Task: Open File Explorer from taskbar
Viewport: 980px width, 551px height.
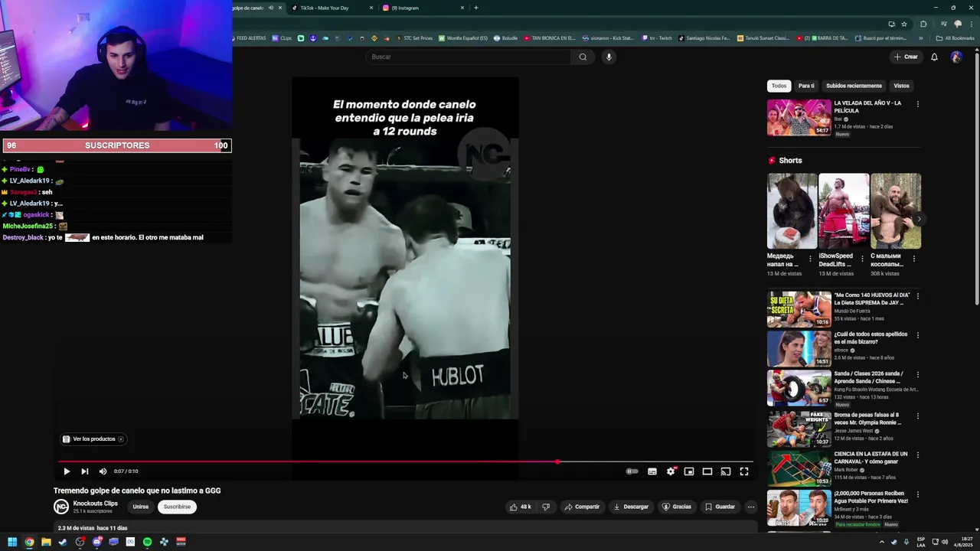Action: [46, 542]
